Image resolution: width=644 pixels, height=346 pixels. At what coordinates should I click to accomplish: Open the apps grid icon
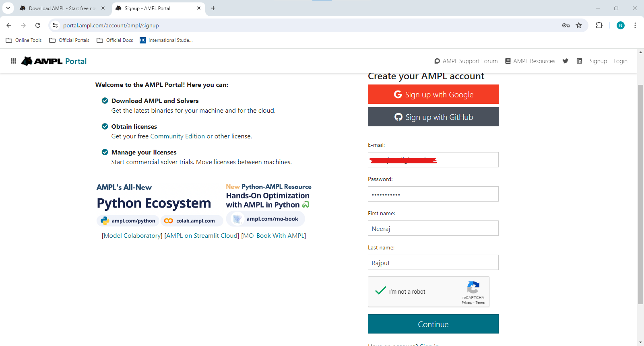[x=13, y=61]
